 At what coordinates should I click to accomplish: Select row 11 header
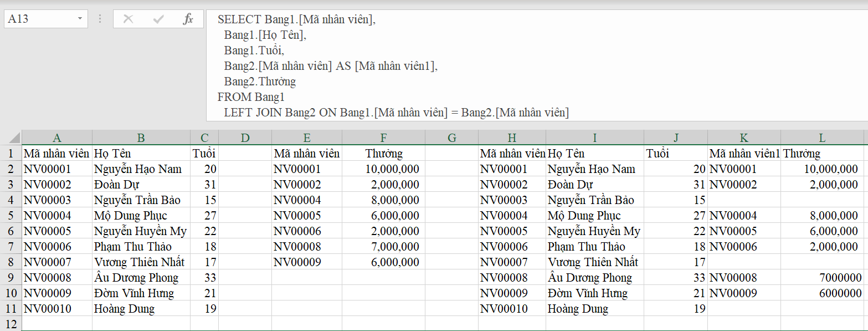point(11,309)
